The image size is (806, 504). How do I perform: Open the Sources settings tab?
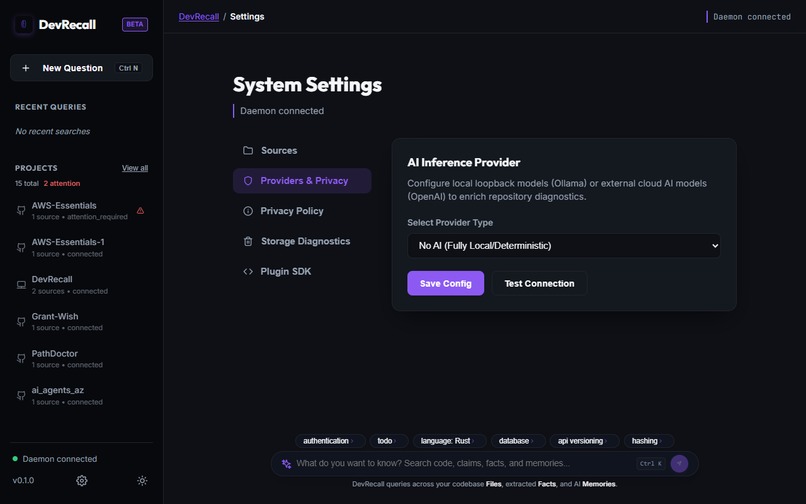click(302, 150)
